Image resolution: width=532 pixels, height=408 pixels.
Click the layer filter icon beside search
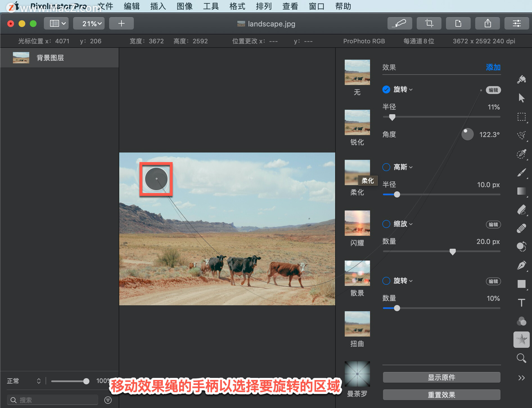(x=108, y=400)
